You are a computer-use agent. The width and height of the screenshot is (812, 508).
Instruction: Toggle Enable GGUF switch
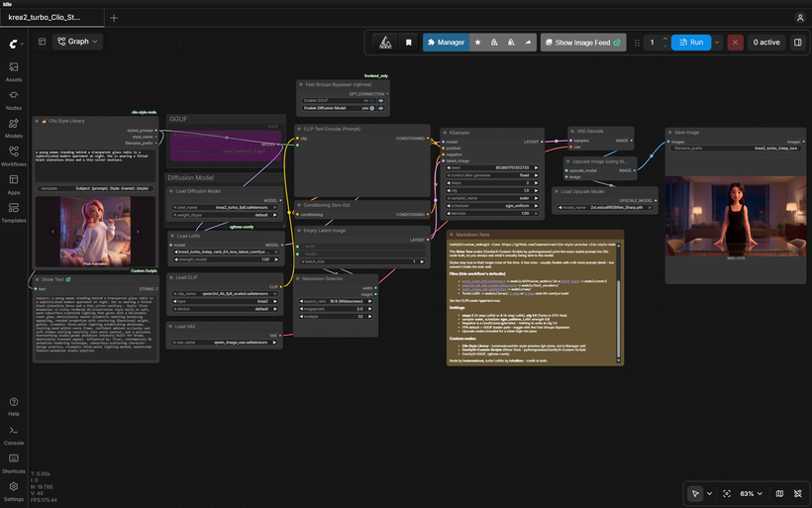370,100
